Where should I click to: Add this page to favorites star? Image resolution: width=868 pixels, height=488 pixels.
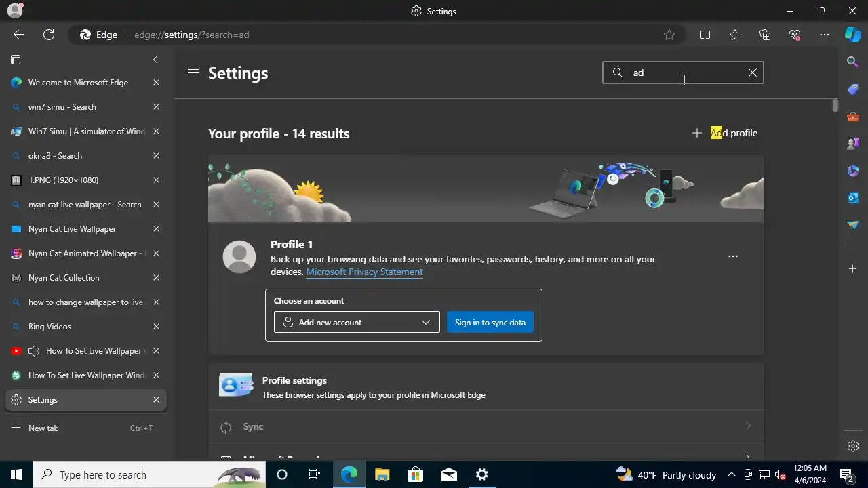pyautogui.click(x=669, y=35)
